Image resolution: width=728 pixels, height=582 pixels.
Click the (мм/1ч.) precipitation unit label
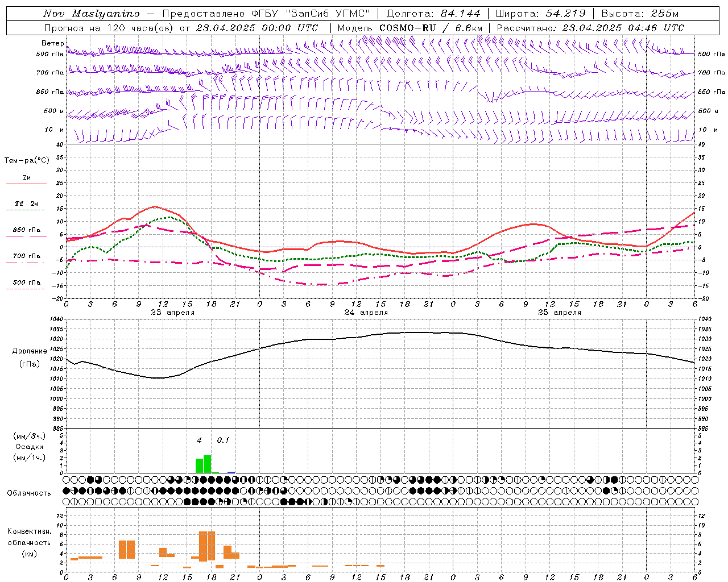click(28, 458)
